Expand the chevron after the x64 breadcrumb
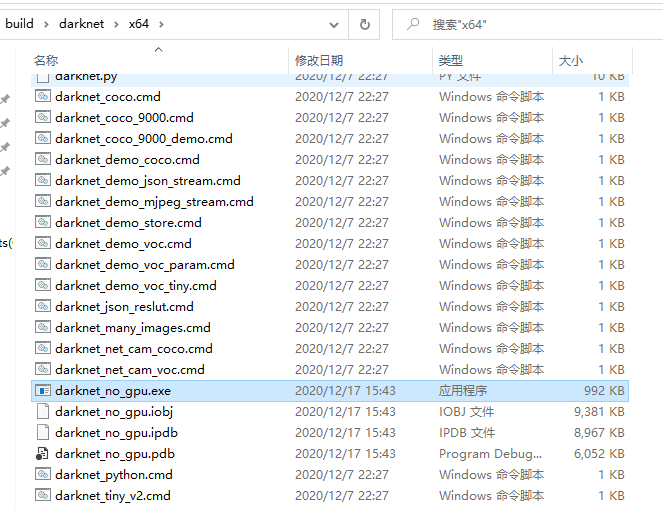Image resolution: width=663 pixels, height=509 pixels. coord(161,25)
